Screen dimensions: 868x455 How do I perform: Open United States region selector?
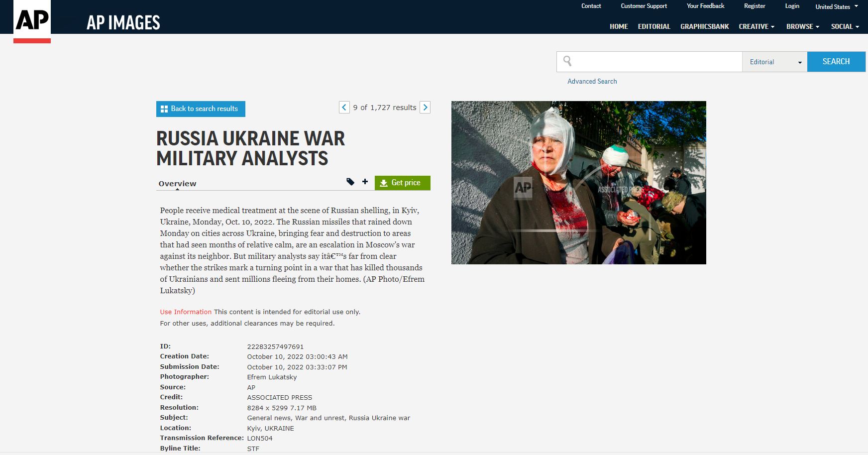click(x=836, y=6)
